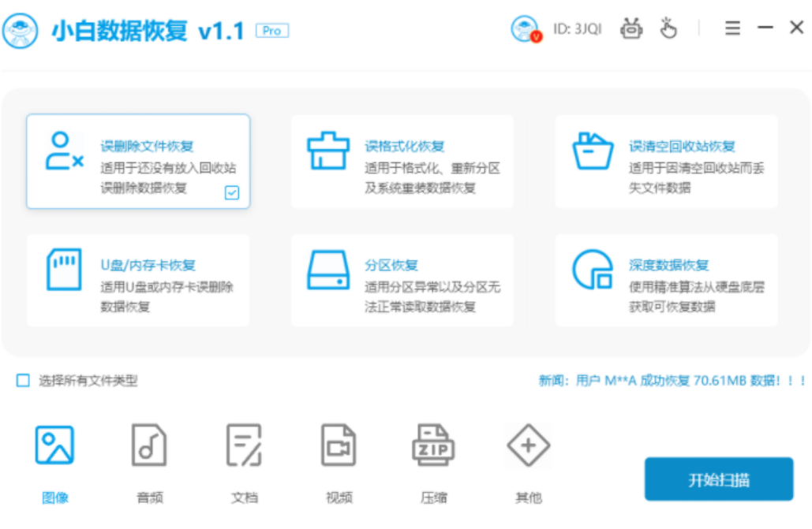Select the audio file type icon
Viewport: 812px width, 529px height.
[149, 445]
